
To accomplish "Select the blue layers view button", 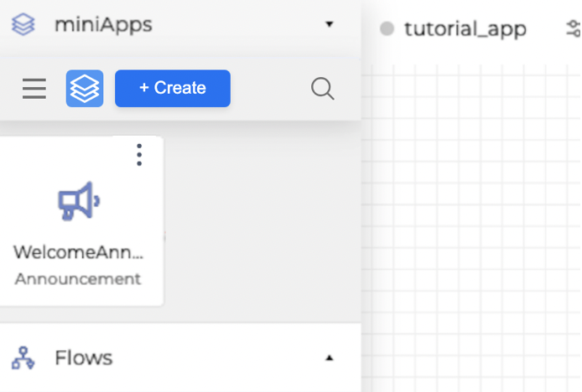I will click(x=85, y=88).
